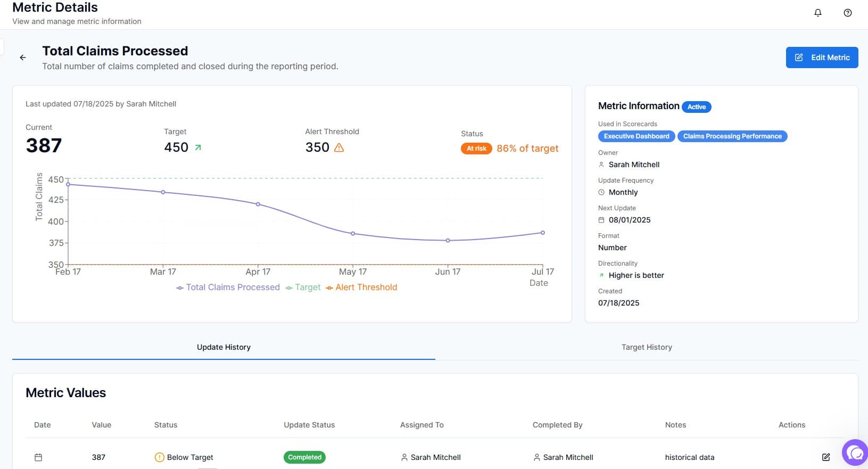Viewport: 868px width, 469px height.
Task: Click the Jul 17 data point on chart
Action: coord(543,233)
